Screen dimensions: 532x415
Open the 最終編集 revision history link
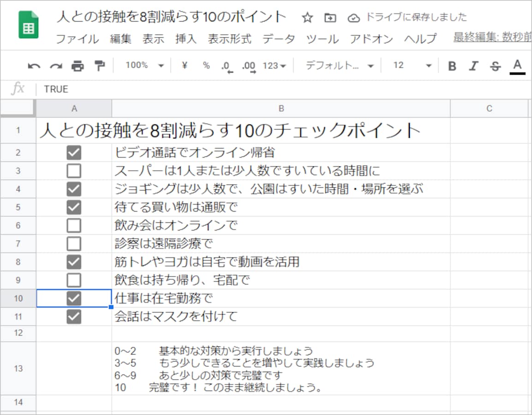click(x=492, y=37)
